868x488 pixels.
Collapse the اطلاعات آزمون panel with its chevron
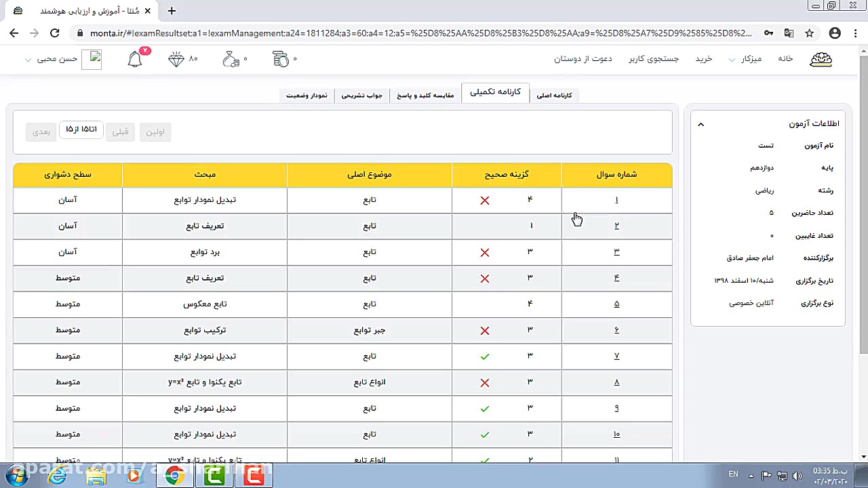tap(701, 124)
